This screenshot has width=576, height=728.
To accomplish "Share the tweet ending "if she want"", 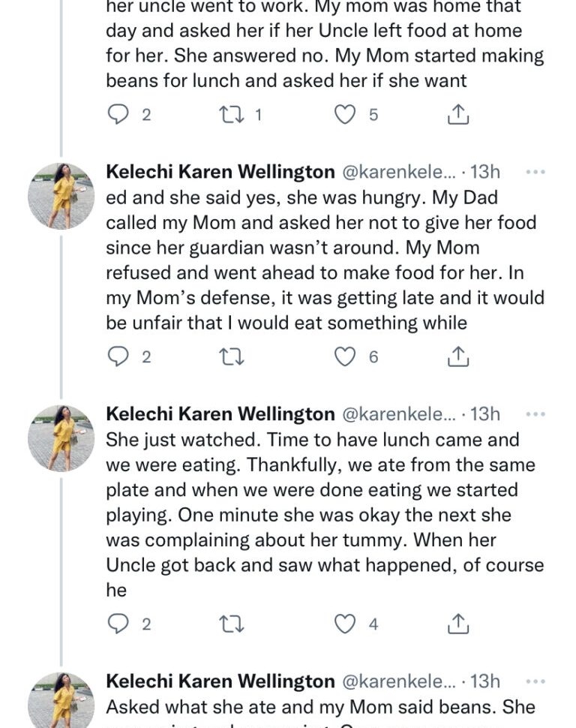I will click(x=457, y=115).
